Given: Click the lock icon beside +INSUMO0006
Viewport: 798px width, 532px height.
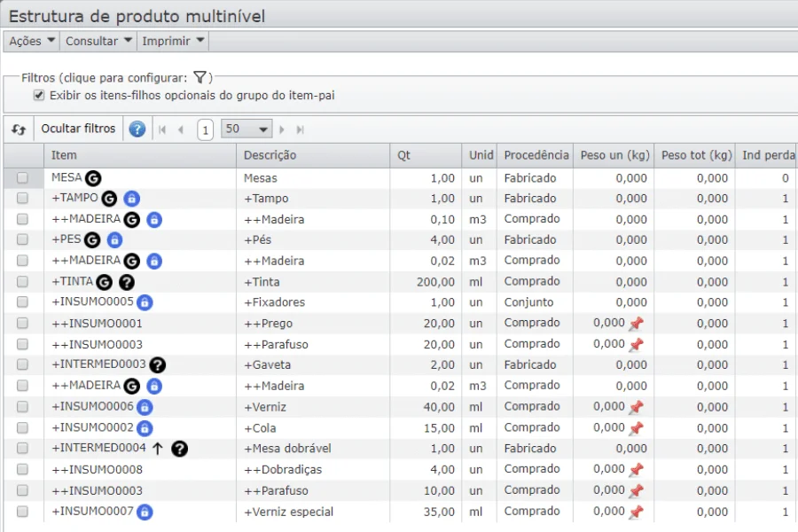Looking at the screenshot, I should [145, 407].
